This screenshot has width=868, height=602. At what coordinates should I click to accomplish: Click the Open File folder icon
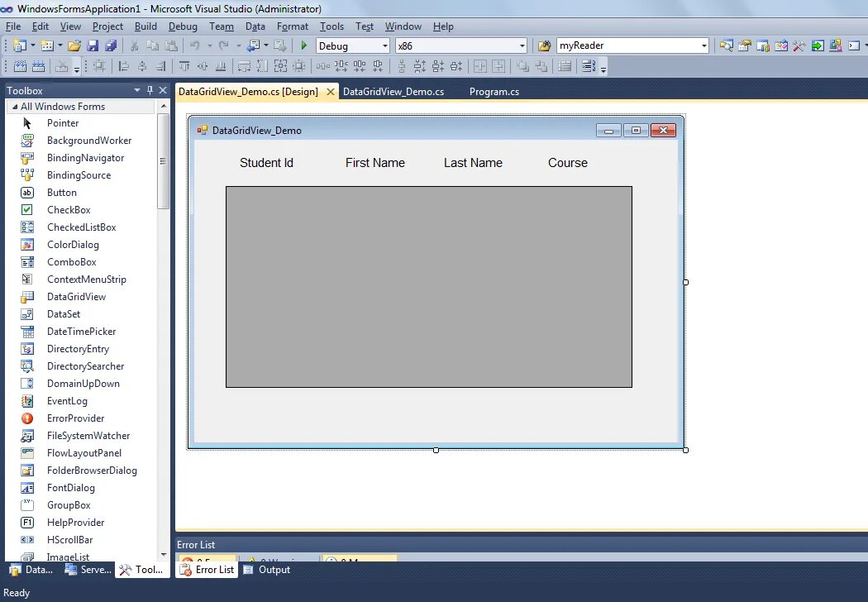click(74, 46)
